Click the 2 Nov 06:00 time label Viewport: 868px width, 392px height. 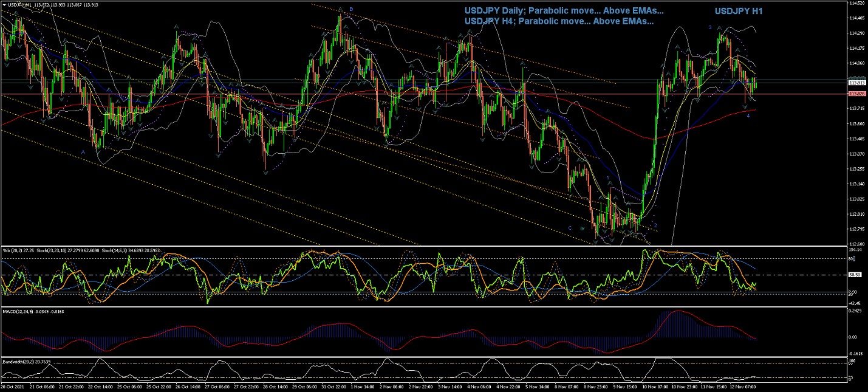pyautogui.click(x=393, y=386)
